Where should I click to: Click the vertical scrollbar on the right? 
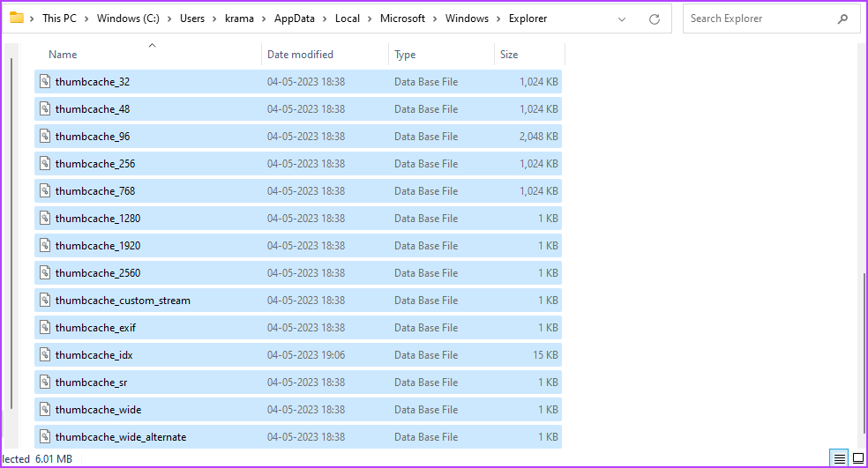864,354
